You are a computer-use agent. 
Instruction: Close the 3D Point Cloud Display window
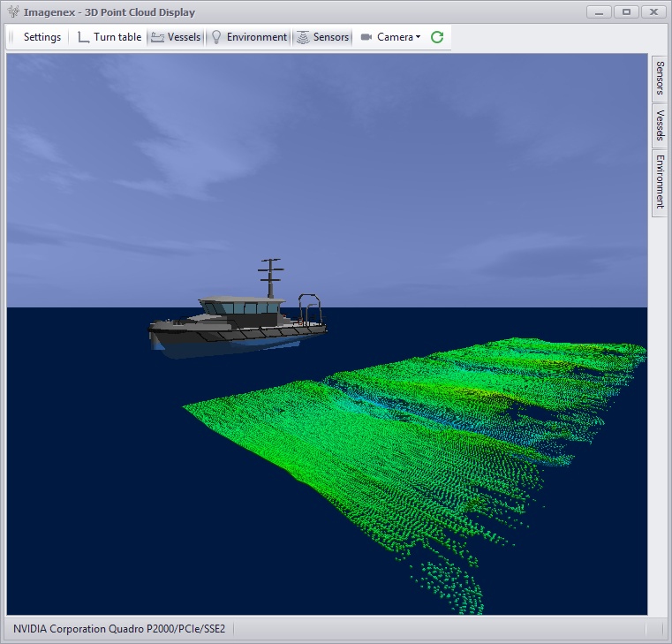coord(653,11)
